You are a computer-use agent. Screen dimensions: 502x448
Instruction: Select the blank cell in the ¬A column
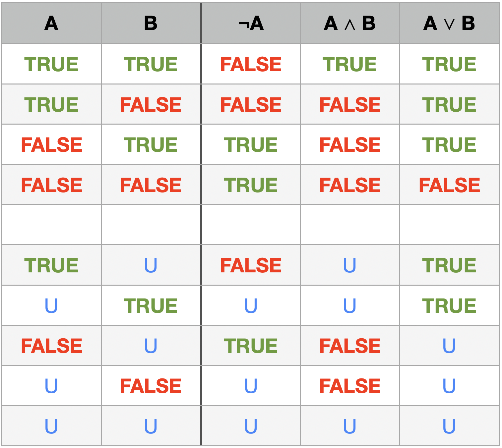(x=251, y=225)
